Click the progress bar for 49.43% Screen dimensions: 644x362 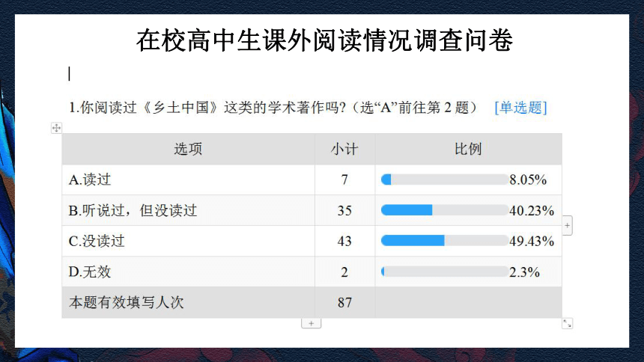tap(445, 241)
